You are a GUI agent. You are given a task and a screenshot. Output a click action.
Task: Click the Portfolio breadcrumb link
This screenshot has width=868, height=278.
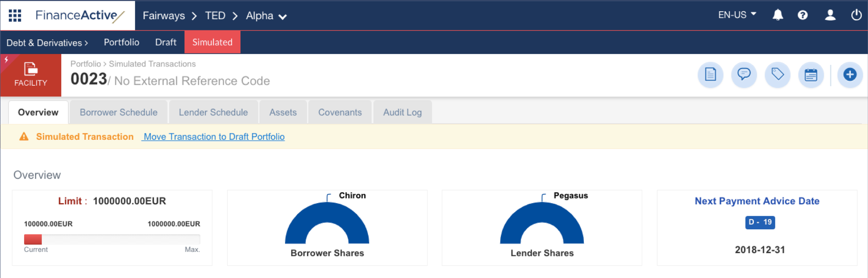click(85, 64)
